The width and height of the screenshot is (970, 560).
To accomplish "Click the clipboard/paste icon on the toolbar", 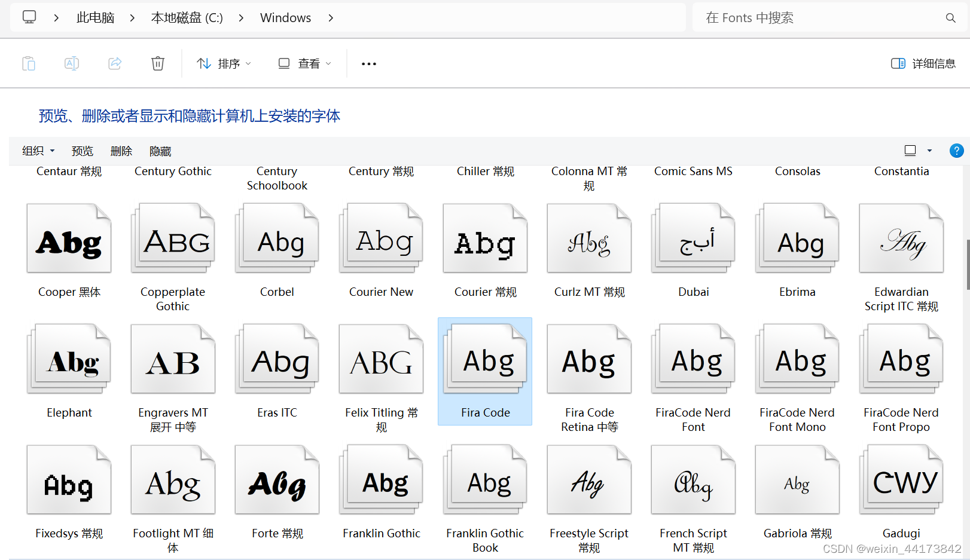I will pos(29,63).
